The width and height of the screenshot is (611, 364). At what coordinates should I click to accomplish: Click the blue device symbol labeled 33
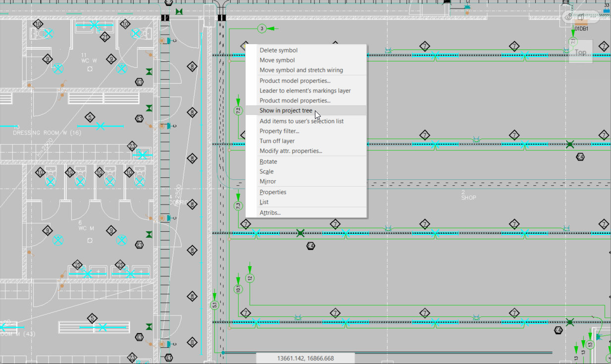click(x=607, y=11)
